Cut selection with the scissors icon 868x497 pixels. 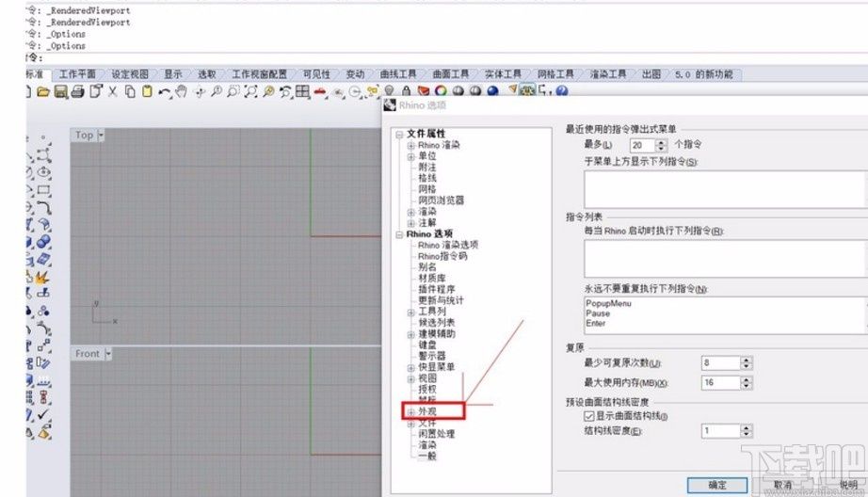pyautogui.click(x=112, y=91)
